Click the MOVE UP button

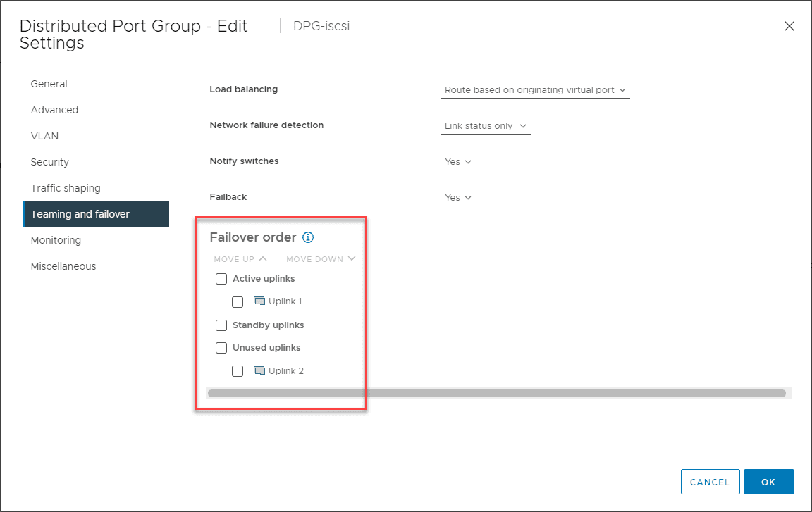tap(240, 259)
